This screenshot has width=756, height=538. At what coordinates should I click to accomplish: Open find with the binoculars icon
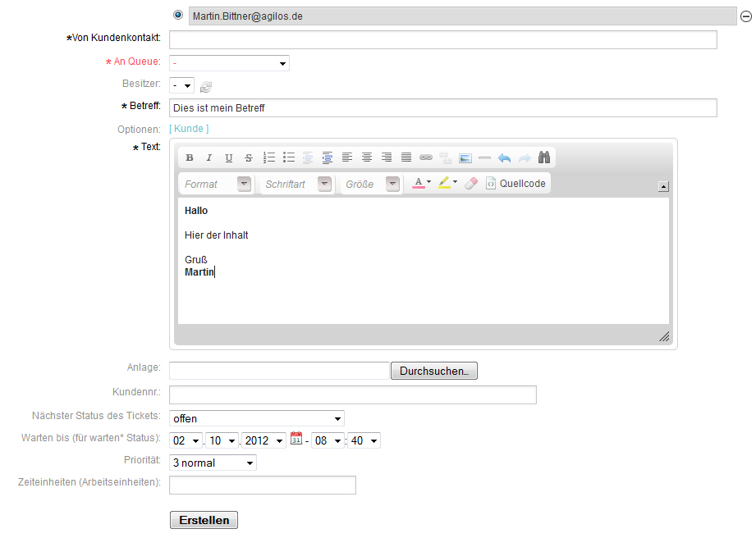click(544, 157)
